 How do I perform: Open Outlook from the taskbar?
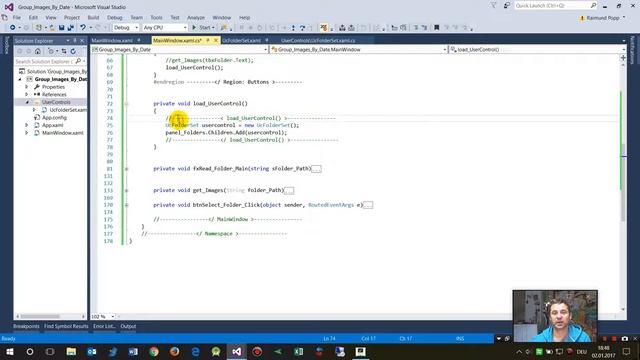(92, 351)
